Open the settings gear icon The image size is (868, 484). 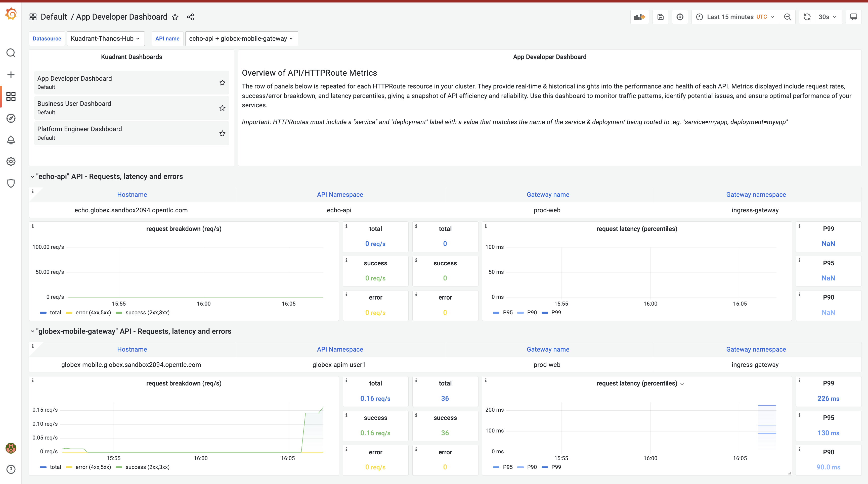pyautogui.click(x=680, y=17)
